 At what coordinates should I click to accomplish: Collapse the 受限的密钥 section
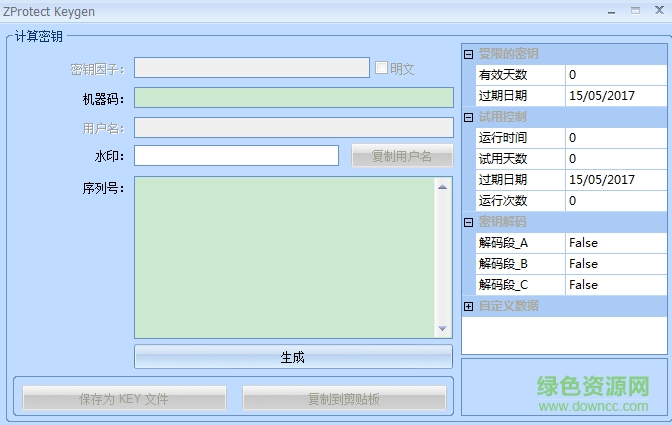(468, 54)
